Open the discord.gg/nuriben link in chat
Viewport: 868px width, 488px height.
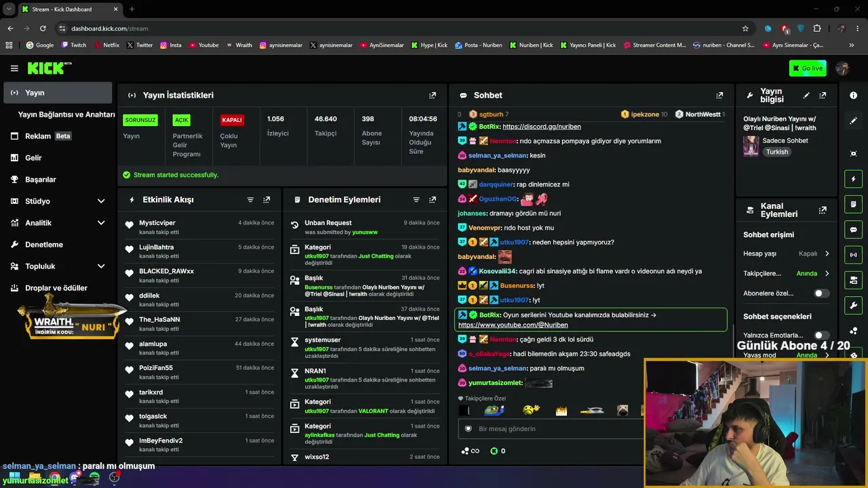(x=541, y=127)
